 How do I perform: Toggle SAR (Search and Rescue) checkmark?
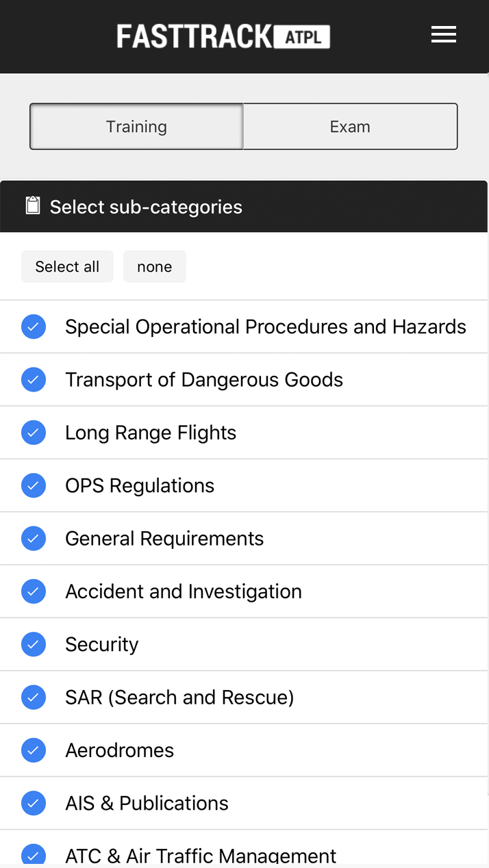[x=34, y=698]
